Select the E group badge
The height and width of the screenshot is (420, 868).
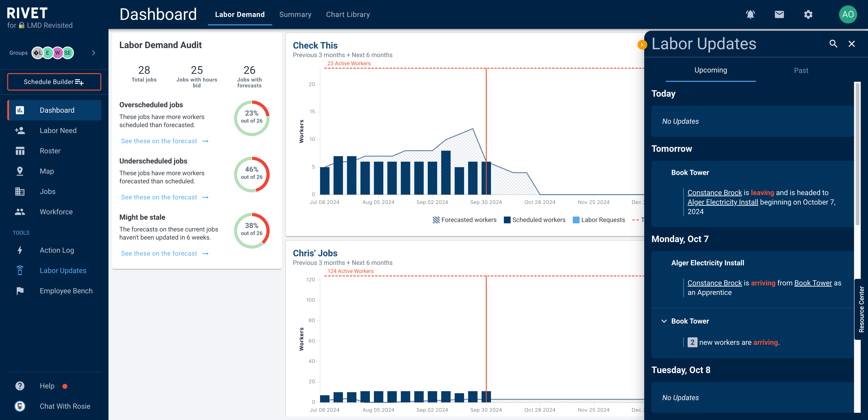point(47,53)
